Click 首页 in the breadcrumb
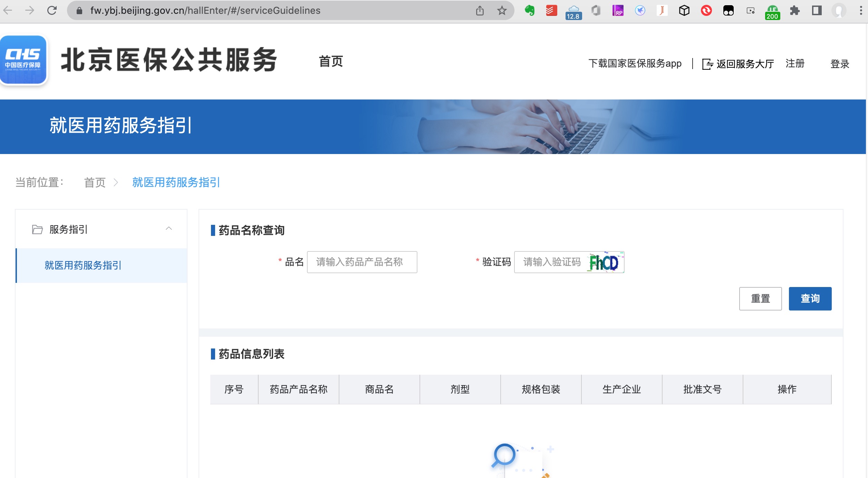Viewport: 868px width, 478px height. coord(95,182)
